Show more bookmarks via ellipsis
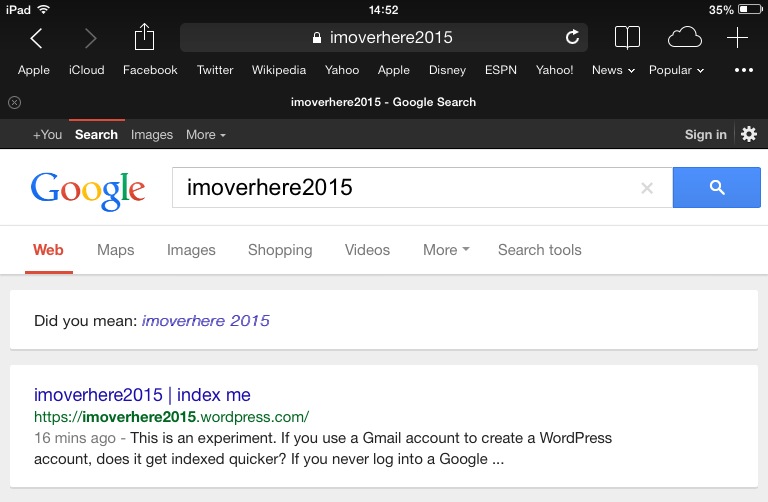The image size is (768, 502). click(743, 70)
